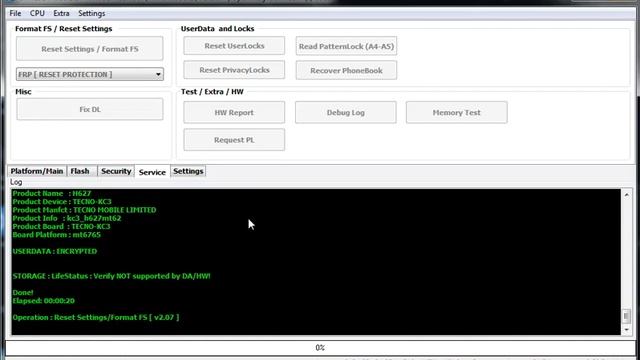Image resolution: width=640 pixels, height=360 pixels.
Task: Click the HW Report button
Action: (234, 112)
